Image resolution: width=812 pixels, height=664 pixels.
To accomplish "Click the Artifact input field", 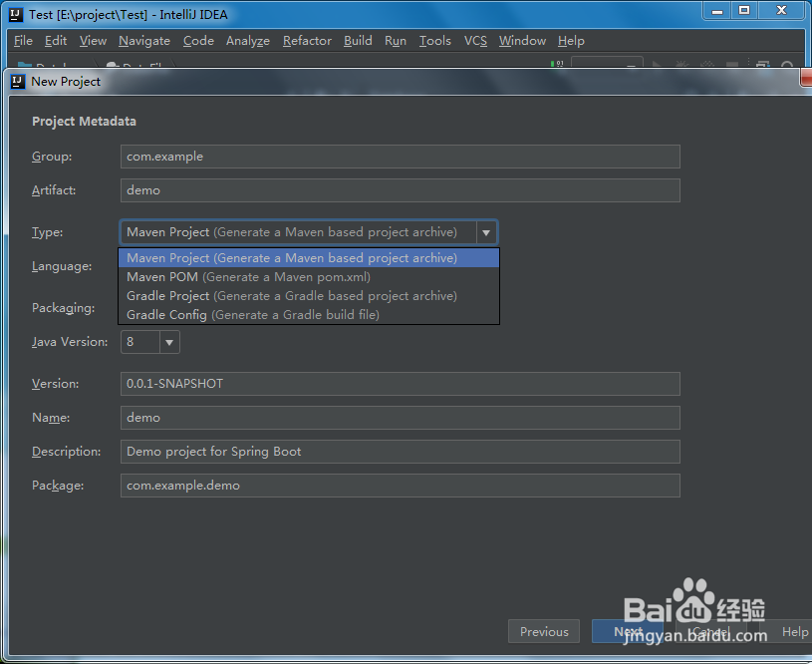I will 401,190.
